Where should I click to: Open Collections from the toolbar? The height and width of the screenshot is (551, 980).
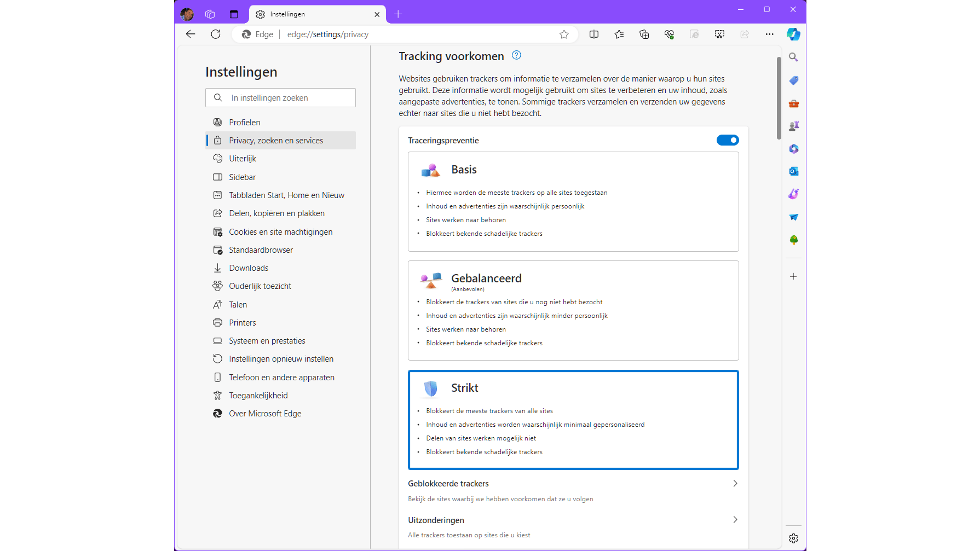(644, 34)
